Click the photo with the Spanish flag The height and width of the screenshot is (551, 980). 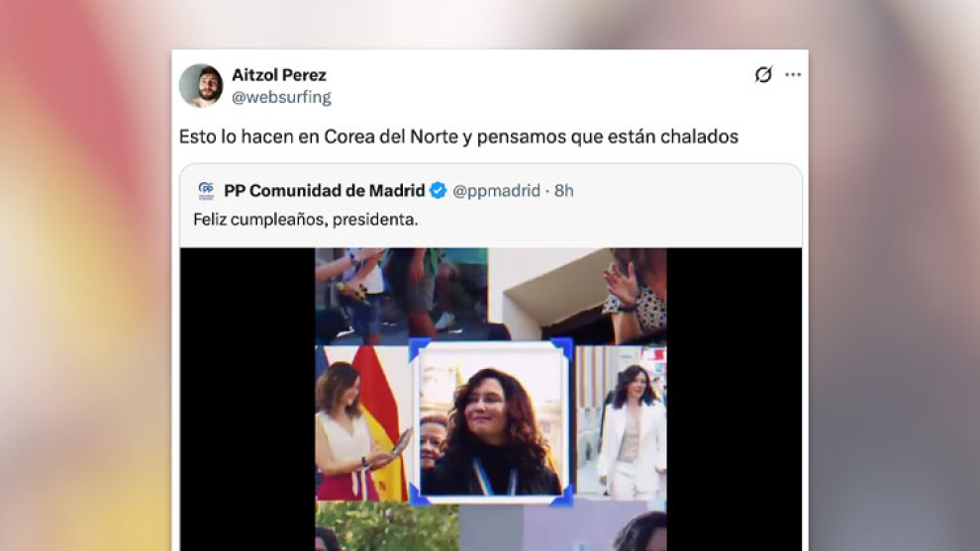tap(362, 423)
